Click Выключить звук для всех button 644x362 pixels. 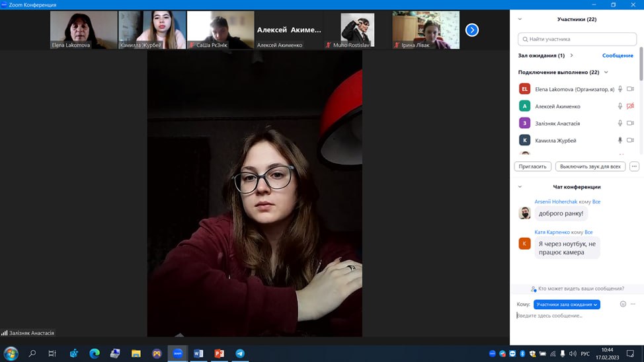590,166
